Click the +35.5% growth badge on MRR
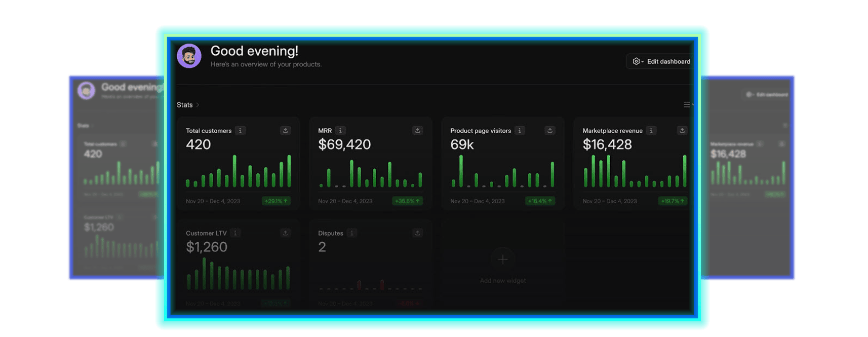Viewport: 868px width, 337px height. pos(408,201)
